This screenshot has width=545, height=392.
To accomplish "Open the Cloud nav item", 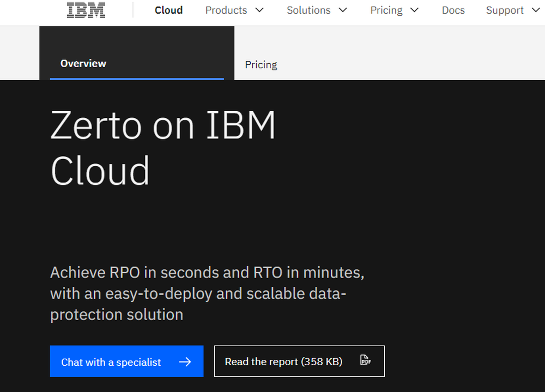I will pos(168,10).
